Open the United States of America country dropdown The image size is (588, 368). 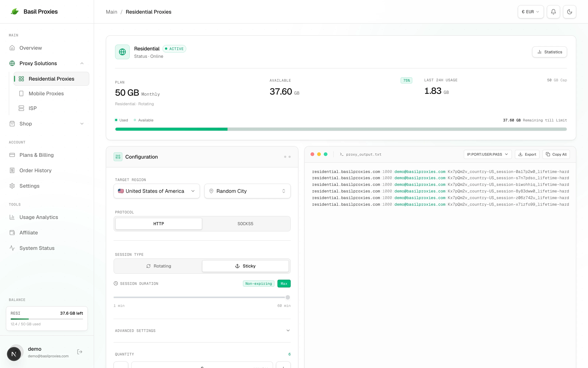pyautogui.click(x=157, y=191)
